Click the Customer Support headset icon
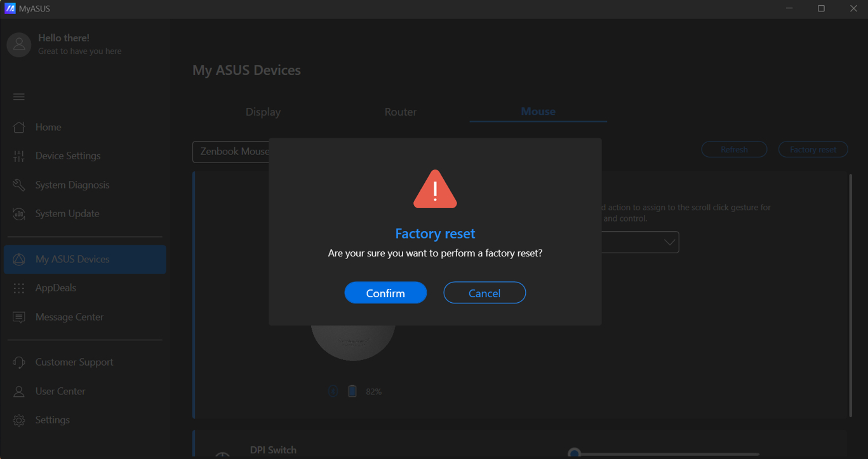The image size is (868, 459). (19, 363)
